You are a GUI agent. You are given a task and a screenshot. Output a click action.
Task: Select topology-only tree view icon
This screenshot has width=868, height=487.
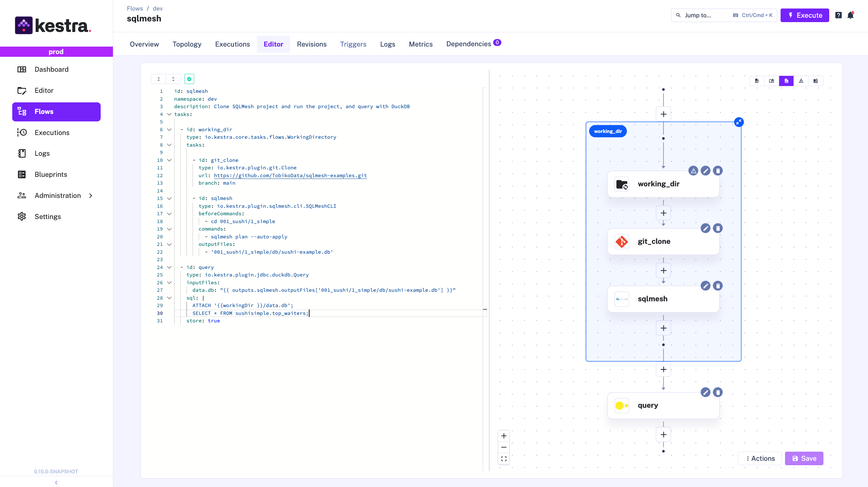(801, 81)
